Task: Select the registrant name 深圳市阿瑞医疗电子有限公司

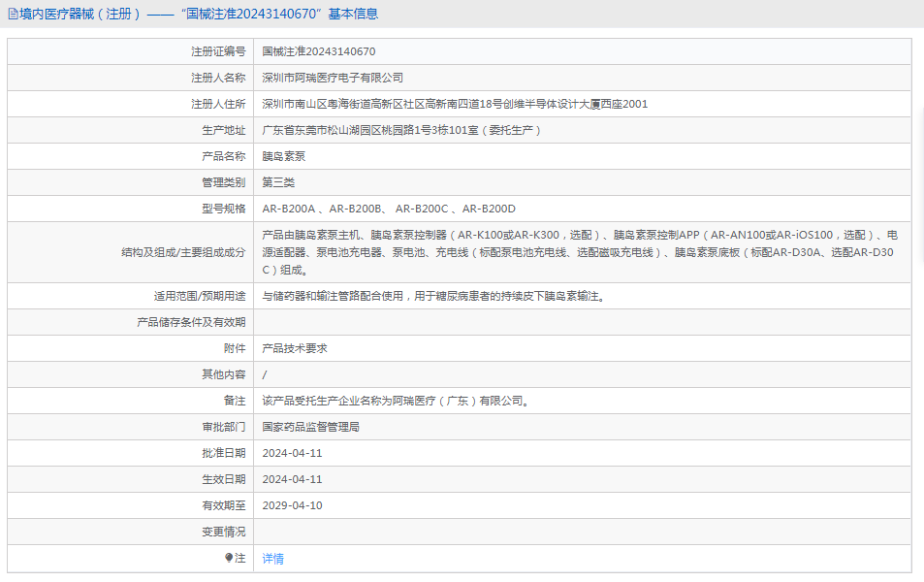Action: tap(333, 78)
